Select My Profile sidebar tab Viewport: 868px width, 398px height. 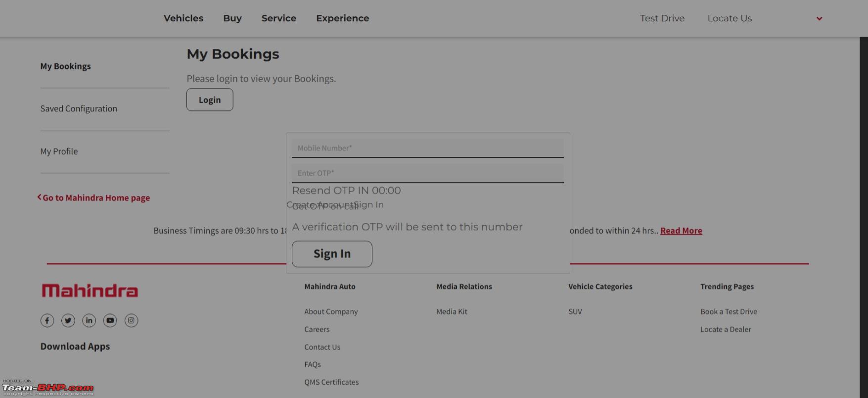click(x=59, y=151)
